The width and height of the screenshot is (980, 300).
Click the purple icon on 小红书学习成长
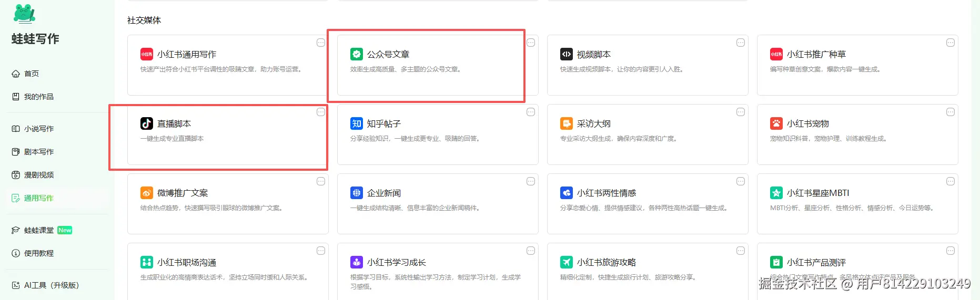(357, 262)
